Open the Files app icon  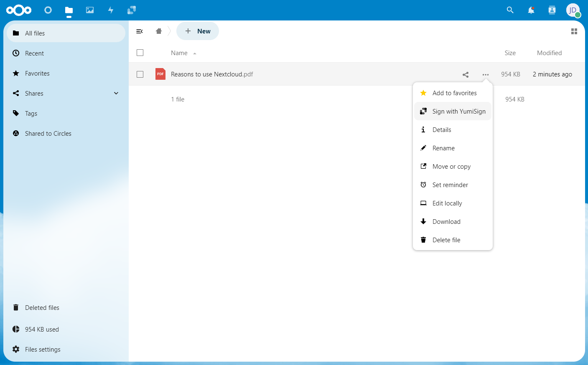coord(69,10)
